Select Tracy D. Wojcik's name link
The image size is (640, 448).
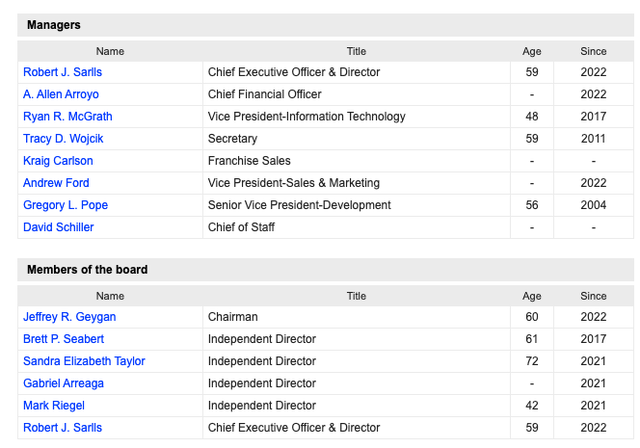pyautogui.click(x=63, y=138)
